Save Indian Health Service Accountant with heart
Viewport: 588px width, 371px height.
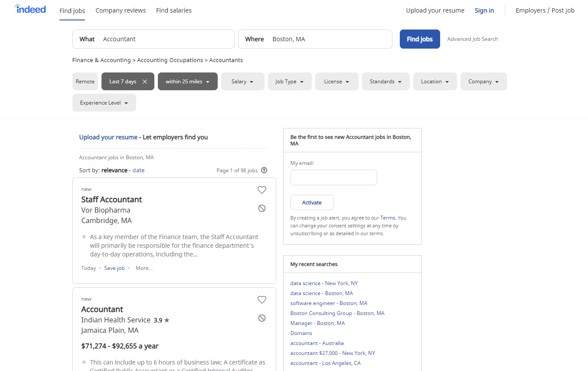point(262,299)
